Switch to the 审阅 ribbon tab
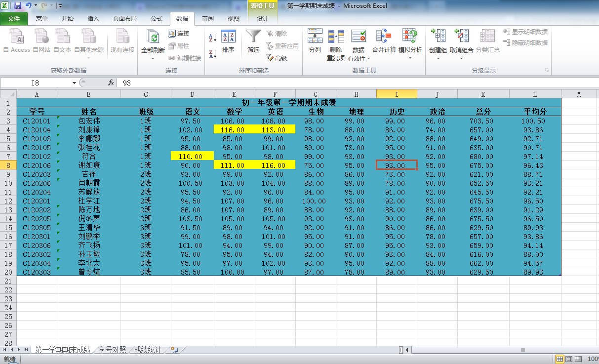The height and width of the screenshot is (364, 599). point(208,19)
